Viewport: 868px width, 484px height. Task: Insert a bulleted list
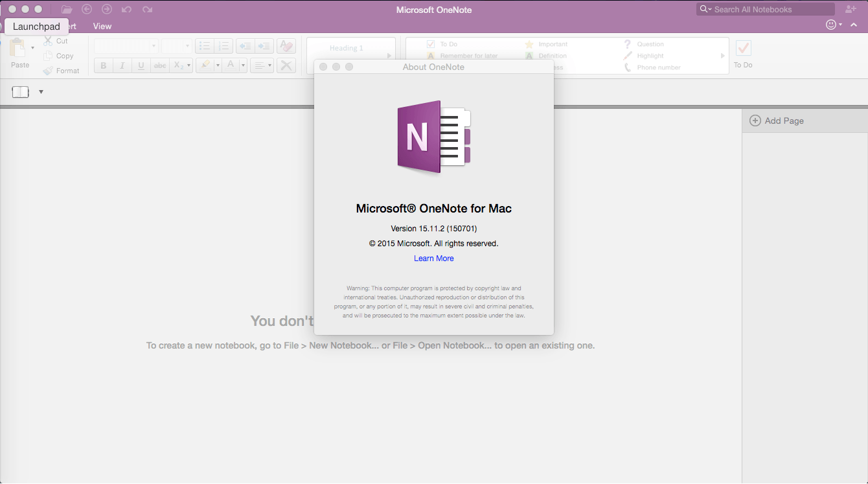coord(205,46)
